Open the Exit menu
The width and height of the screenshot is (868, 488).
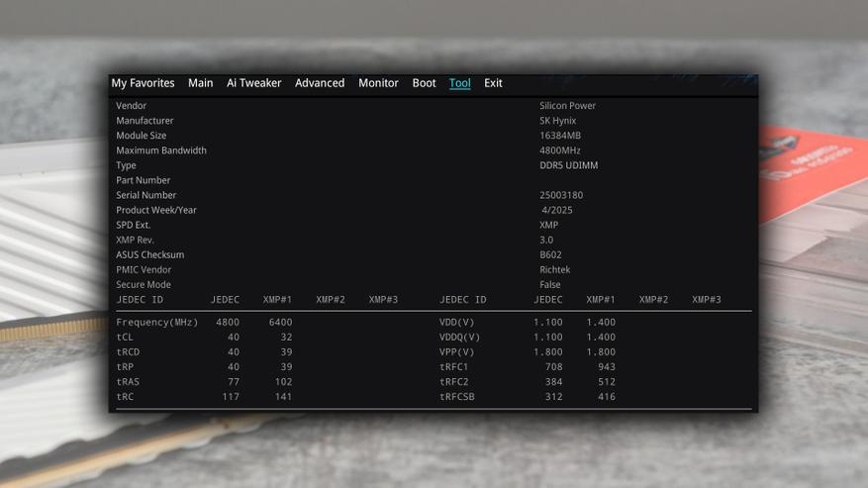tap(493, 83)
